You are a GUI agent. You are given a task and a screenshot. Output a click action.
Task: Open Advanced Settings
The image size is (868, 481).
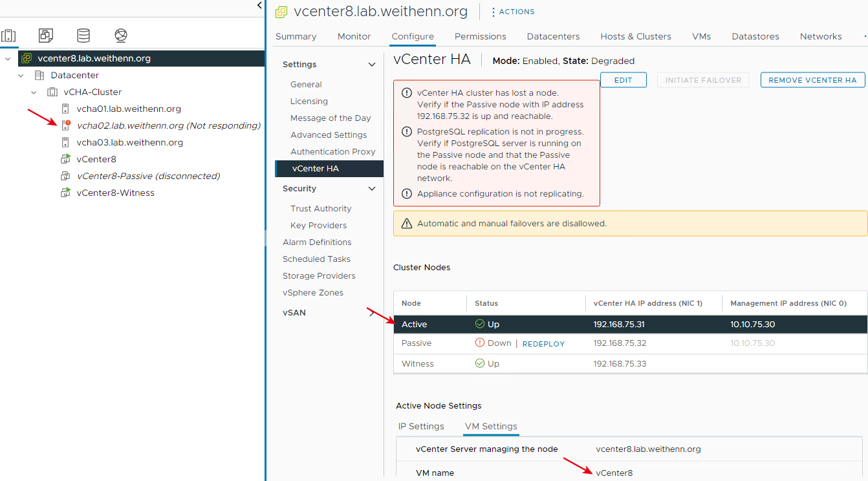tap(329, 135)
